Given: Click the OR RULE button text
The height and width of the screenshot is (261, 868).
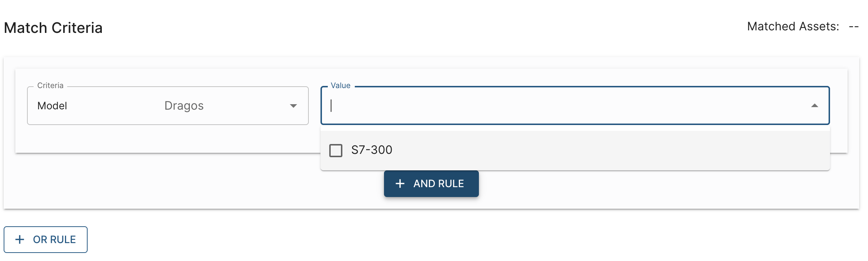Looking at the screenshot, I should 54,239.
